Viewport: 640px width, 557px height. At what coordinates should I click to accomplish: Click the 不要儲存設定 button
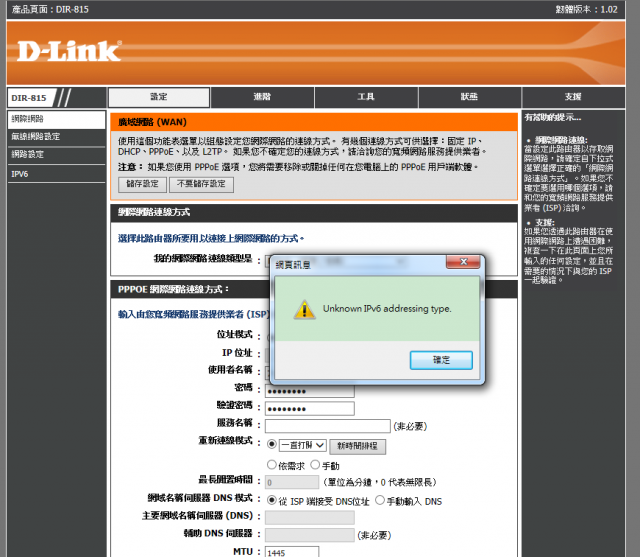(x=201, y=184)
